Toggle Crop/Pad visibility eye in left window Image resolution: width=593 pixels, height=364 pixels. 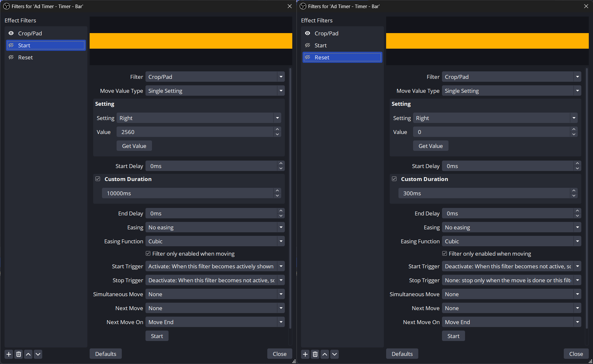tap(11, 33)
